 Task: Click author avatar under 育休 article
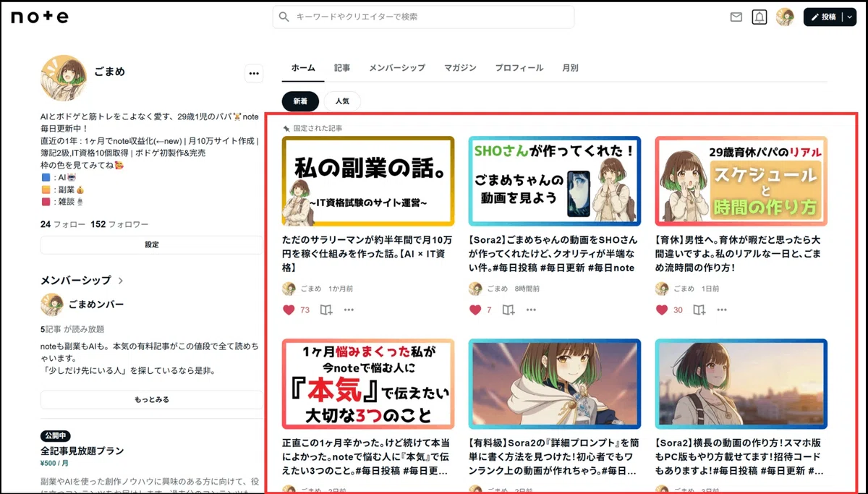(x=662, y=289)
